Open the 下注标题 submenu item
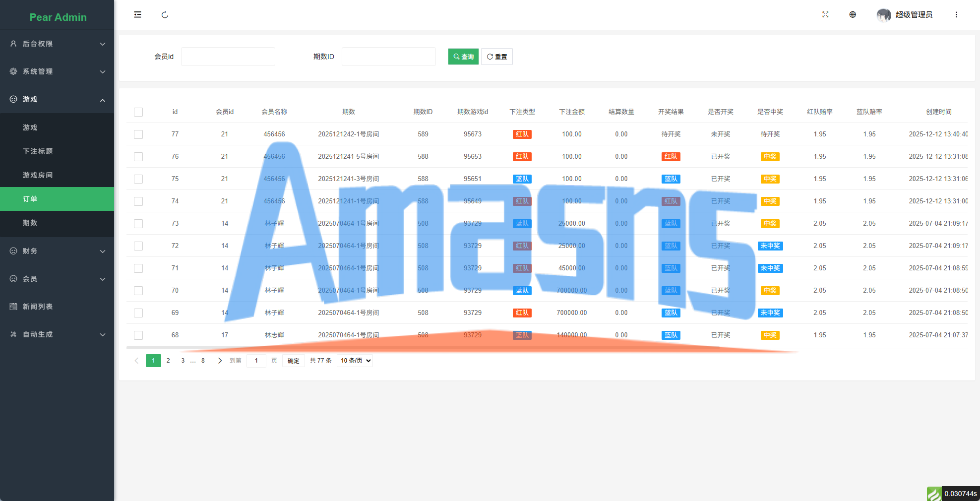Viewport: 980px width, 501px height. pos(57,151)
